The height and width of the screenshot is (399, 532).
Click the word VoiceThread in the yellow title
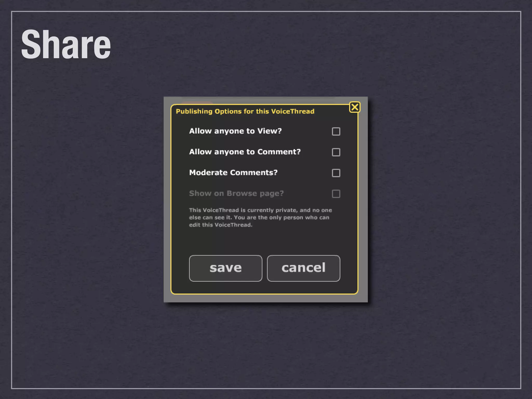click(292, 111)
